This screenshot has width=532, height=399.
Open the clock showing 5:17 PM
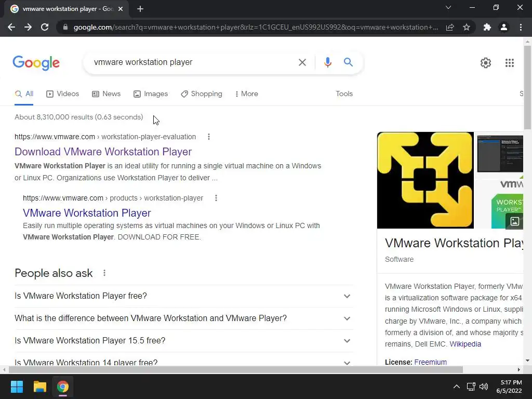tap(509, 387)
